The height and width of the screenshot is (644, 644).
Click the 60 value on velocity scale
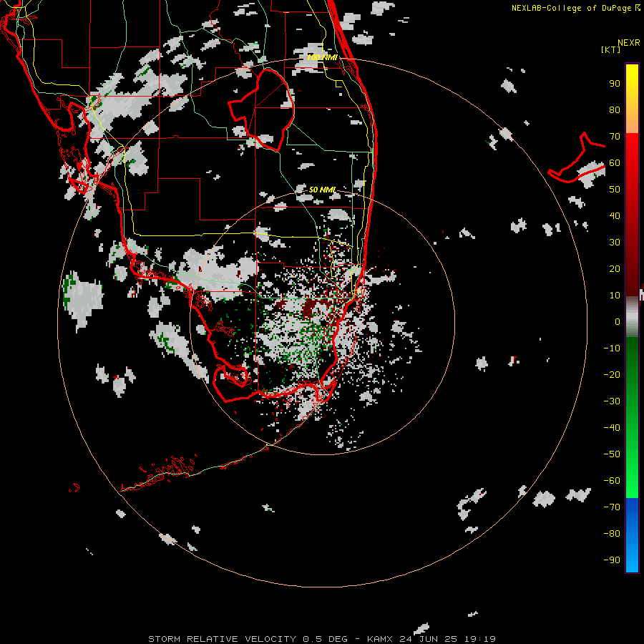(615, 162)
